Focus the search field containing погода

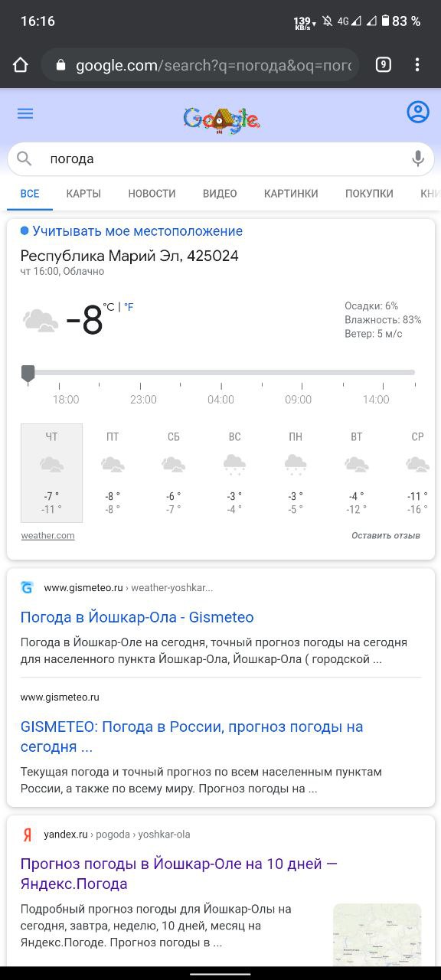(222, 158)
